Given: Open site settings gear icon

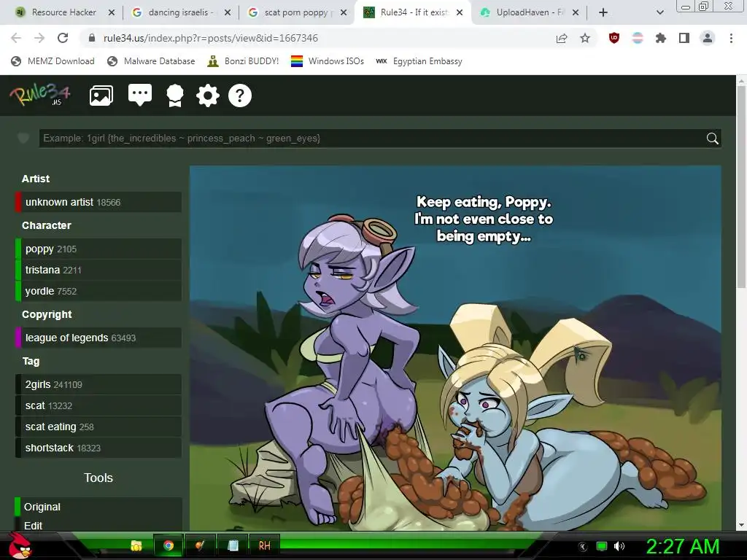Looking at the screenshot, I should click(208, 96).
